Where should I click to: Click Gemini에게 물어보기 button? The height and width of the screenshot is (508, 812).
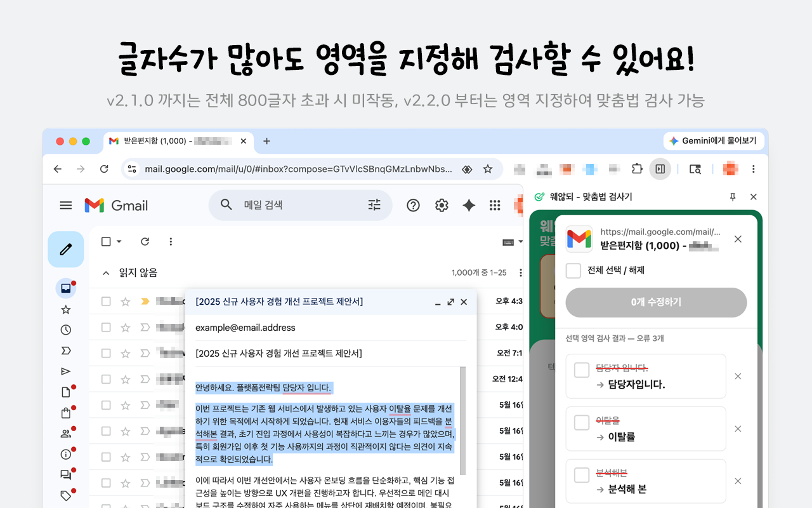click(714, 141)
